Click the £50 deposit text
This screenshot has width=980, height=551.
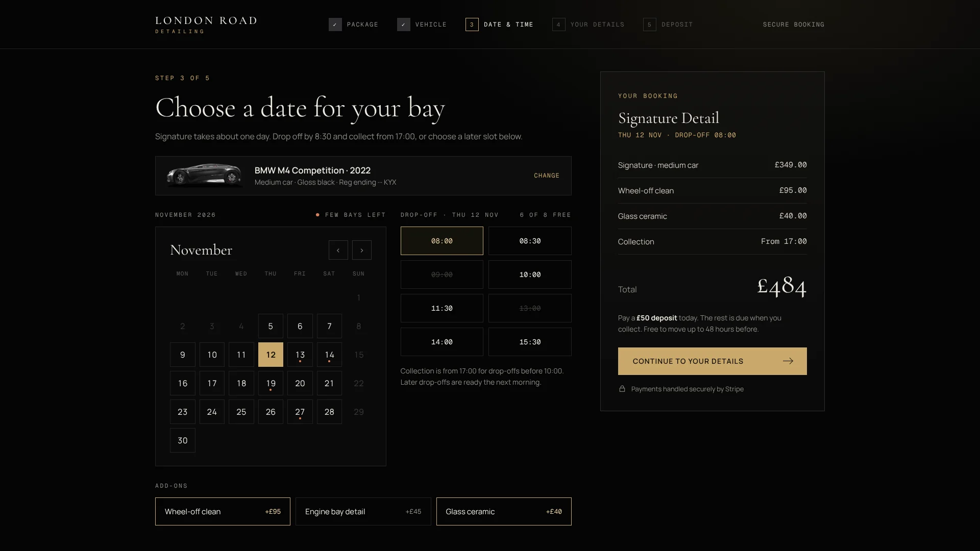pyautogui.click(x=657, y=318)
